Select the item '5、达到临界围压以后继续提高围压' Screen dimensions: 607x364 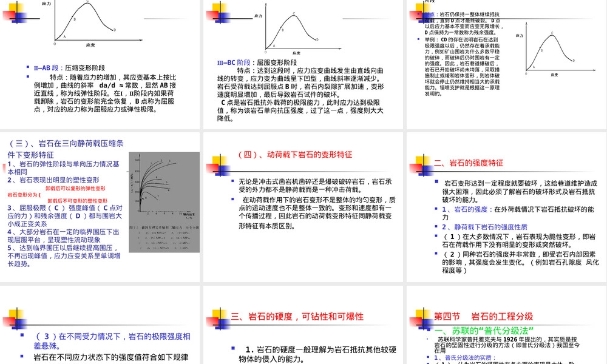coord(64,255)
